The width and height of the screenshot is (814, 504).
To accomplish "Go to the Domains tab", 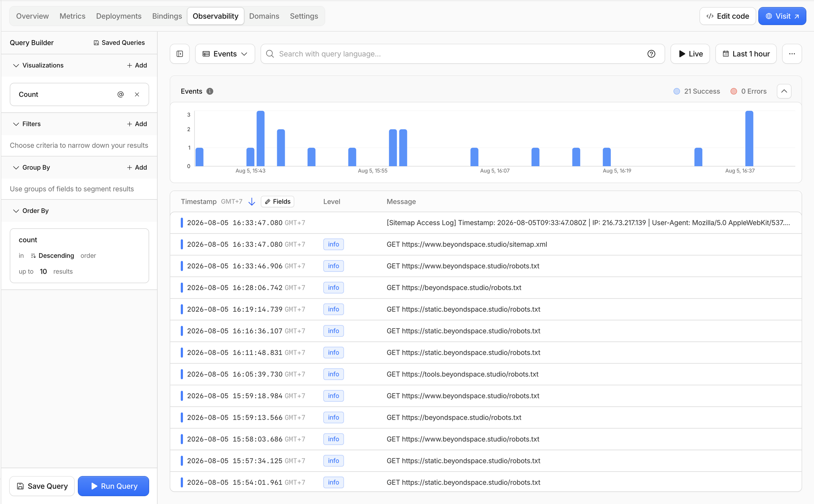I will tap(264, 16).
